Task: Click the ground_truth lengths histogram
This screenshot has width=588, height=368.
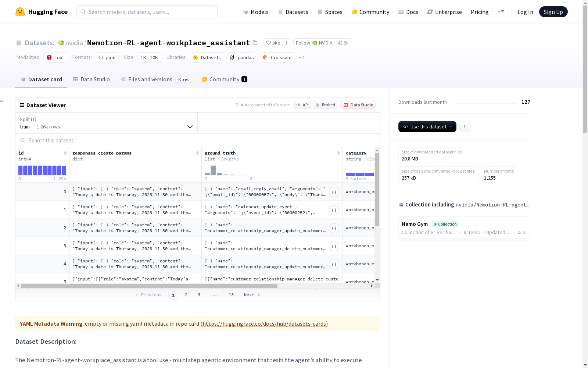Action: 228,170
